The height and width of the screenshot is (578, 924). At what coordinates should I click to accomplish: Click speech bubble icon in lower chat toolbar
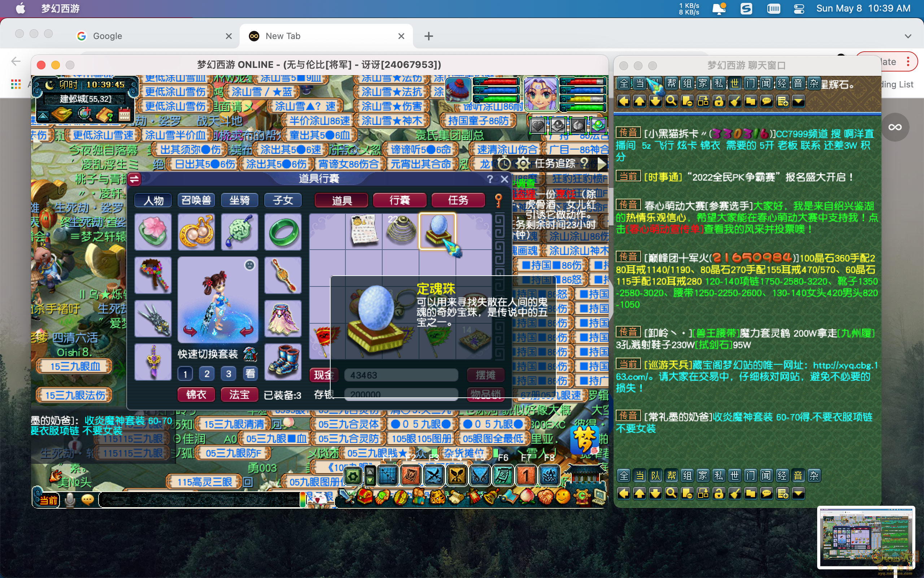767,493
